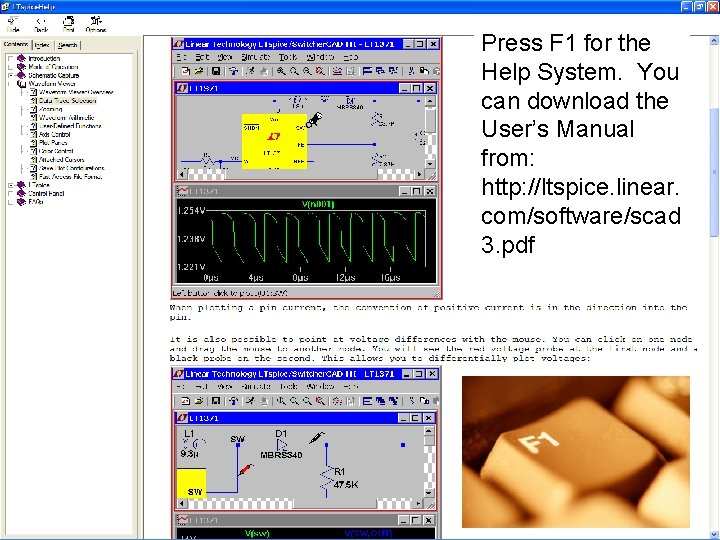Open the Color Control topic
The width and height of the screenshot is (720, 540).
(56, 151)
